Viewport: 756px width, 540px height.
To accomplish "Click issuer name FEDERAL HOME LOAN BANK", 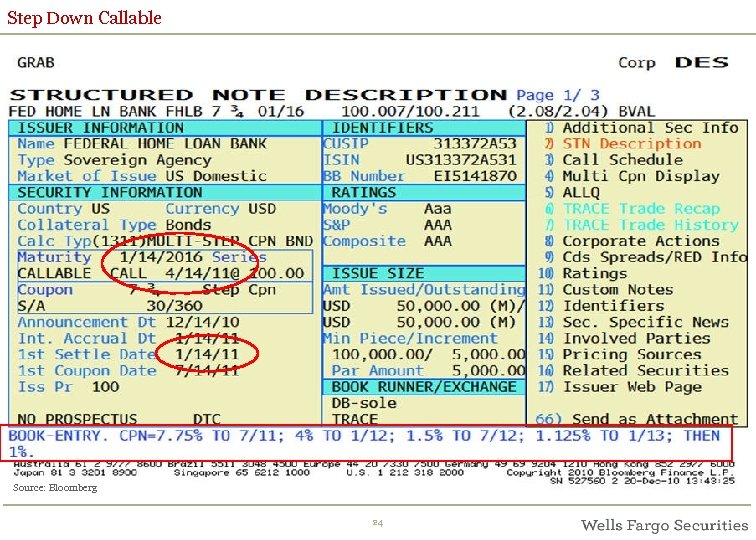I will click(x=165, y=143).
